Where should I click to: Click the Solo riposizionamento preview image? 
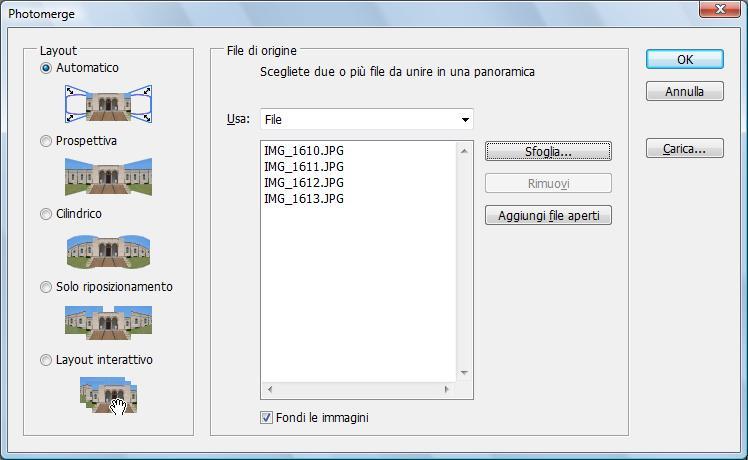(108, 323)
